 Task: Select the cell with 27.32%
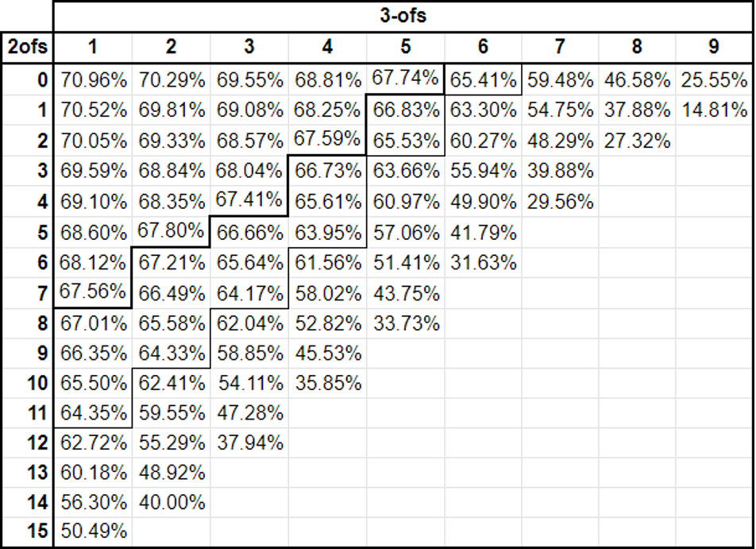click(637, 141)
